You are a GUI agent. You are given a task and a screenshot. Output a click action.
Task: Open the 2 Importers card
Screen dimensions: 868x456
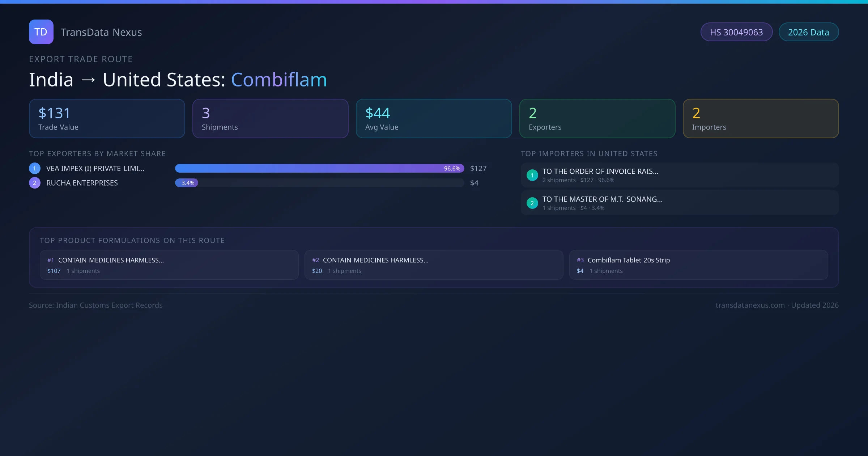(x=761, y=119)
